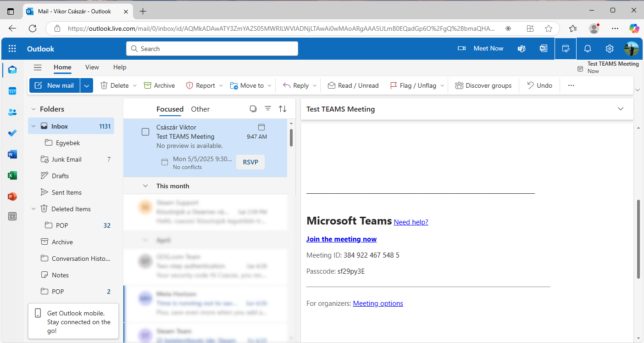Open the New mail dropdown arrow
This screenshot has width=644, height=343.
click(x=87, y=85)
